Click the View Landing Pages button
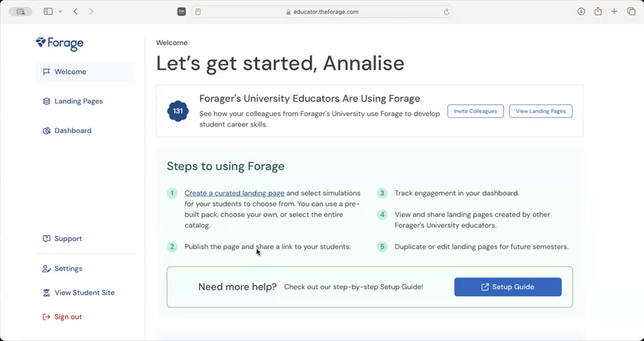Image resolution: width=644 pixels, height=341 pixels. coord(540,111)
